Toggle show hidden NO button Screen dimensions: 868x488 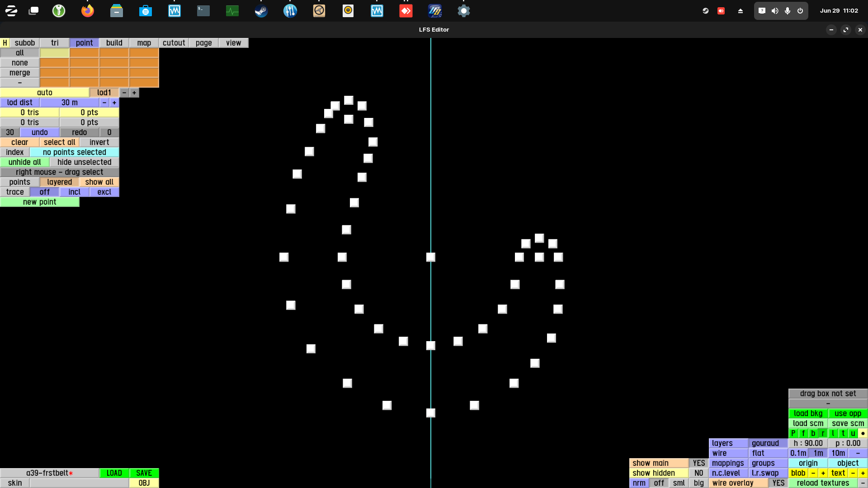click(x=698, y=473)
